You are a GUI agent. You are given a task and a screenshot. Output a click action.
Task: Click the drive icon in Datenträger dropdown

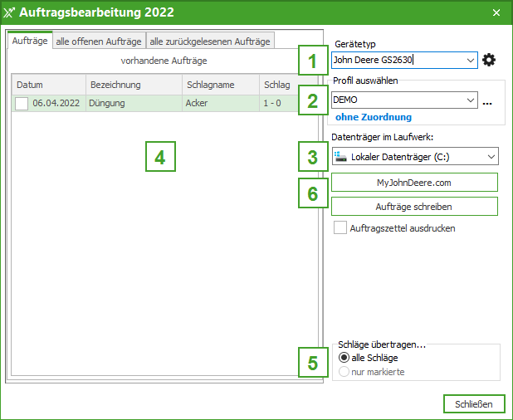point(340,156)
